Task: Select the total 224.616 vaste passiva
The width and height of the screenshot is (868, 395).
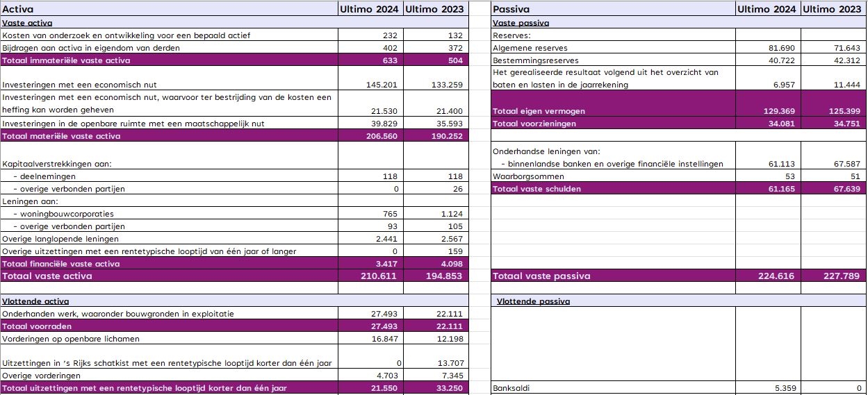Action: [x=777, y=276]
